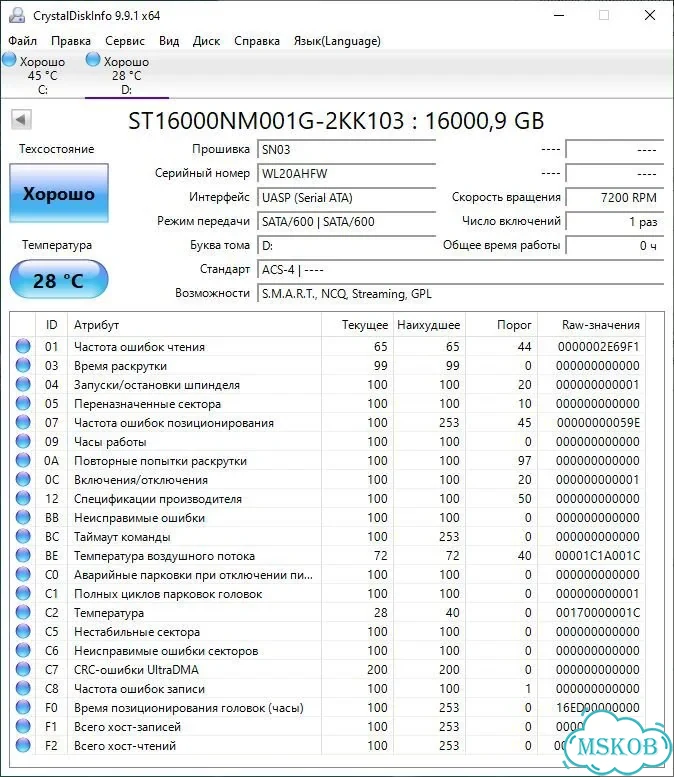Click the Текущее column header
Image resolution: width=674 pixels, height=777 pixels.
point(357,325)
